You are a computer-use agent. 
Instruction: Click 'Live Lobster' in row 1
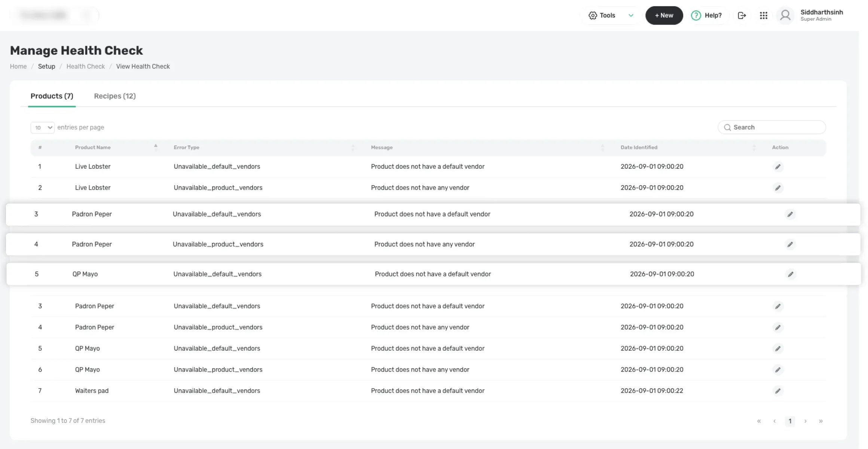[93, 167]
